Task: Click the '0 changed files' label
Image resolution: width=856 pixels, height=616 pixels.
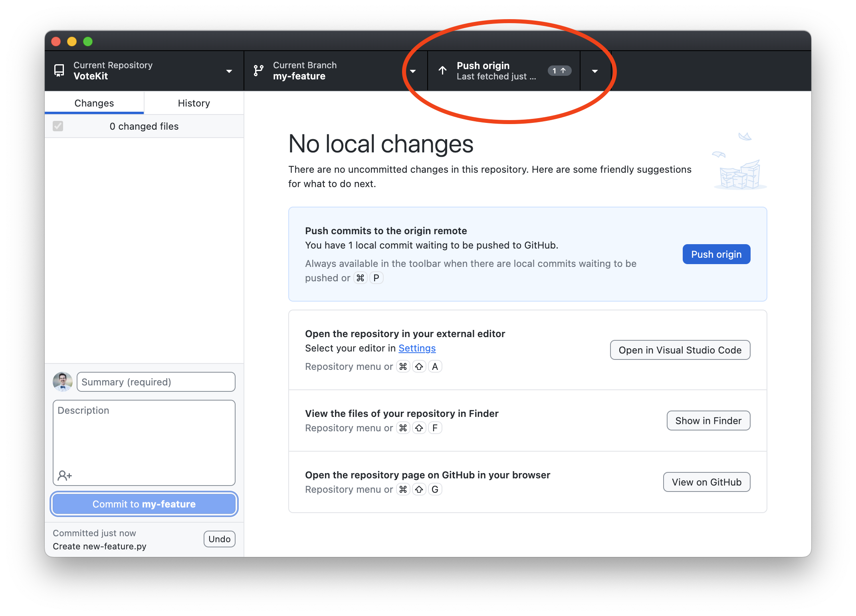Action: (144, 126)
